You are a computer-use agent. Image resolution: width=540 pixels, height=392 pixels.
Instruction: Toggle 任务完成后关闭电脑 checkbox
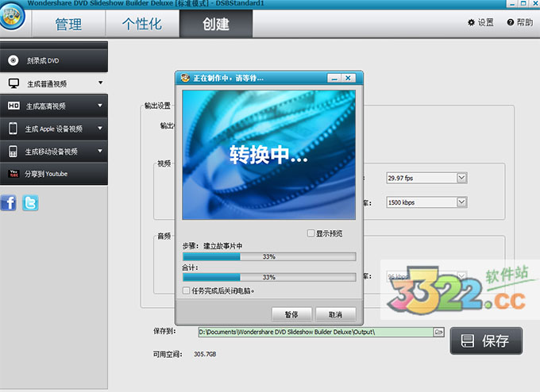point(186,291)
